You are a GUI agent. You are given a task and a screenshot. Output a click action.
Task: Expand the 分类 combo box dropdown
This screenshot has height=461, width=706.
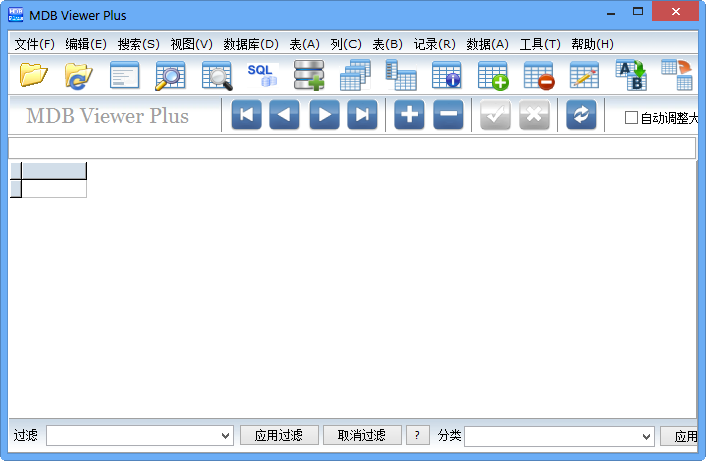(x=646, y=436)
